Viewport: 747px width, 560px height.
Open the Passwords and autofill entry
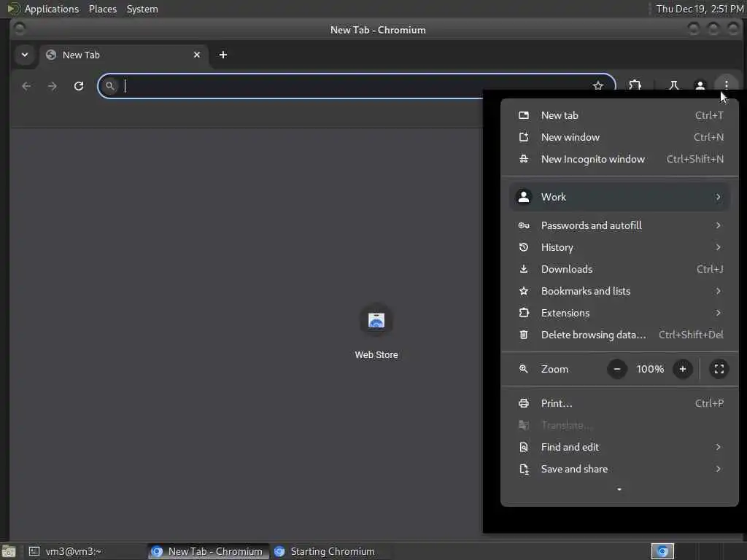click(x=620, y=226)
